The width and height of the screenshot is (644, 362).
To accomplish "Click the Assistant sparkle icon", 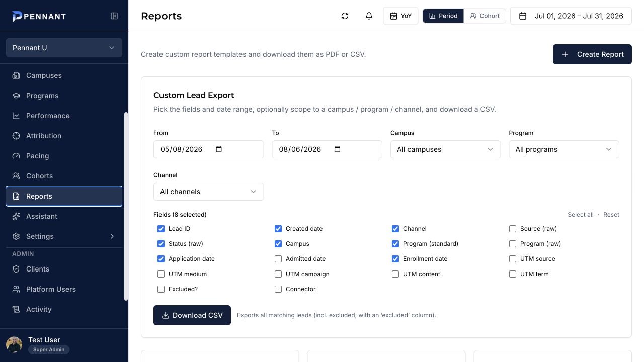I will coord(16,216).
